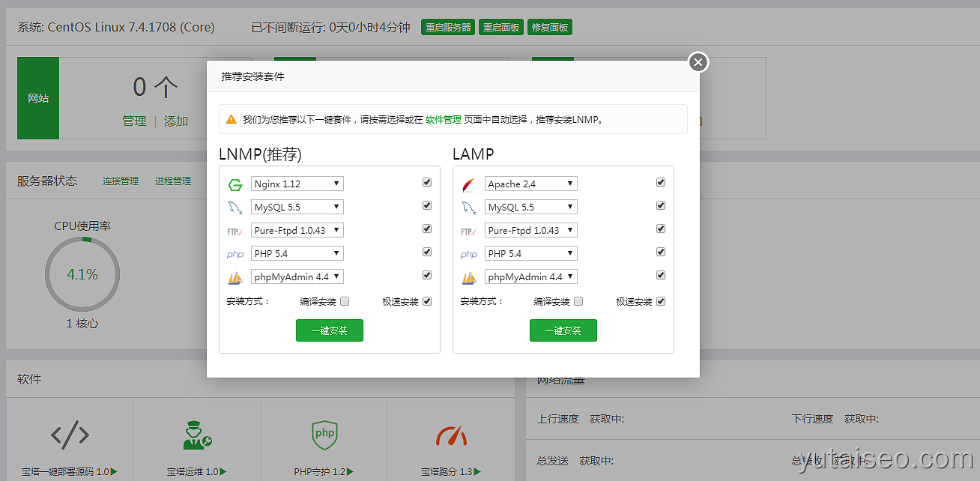This screenshot has width=980, height=481.
Task: Open LNMP phpMyAdmin 4.4 dropdown
Action: 297,276
